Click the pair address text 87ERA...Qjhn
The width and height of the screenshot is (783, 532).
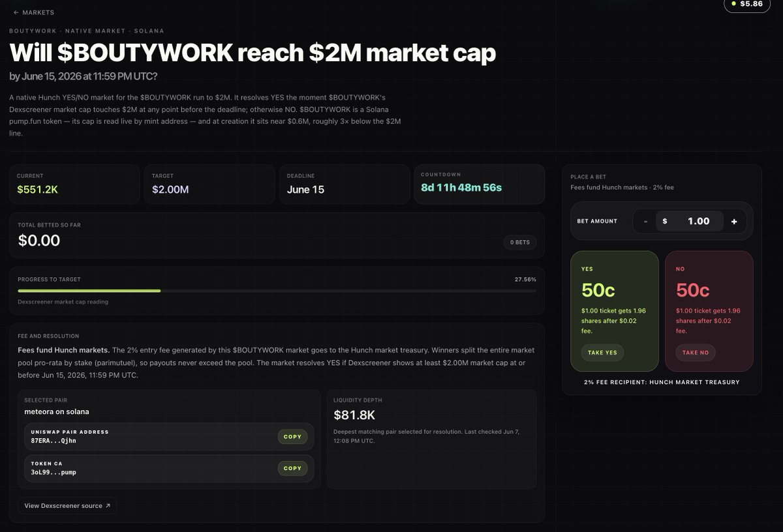tap(54, 441)
